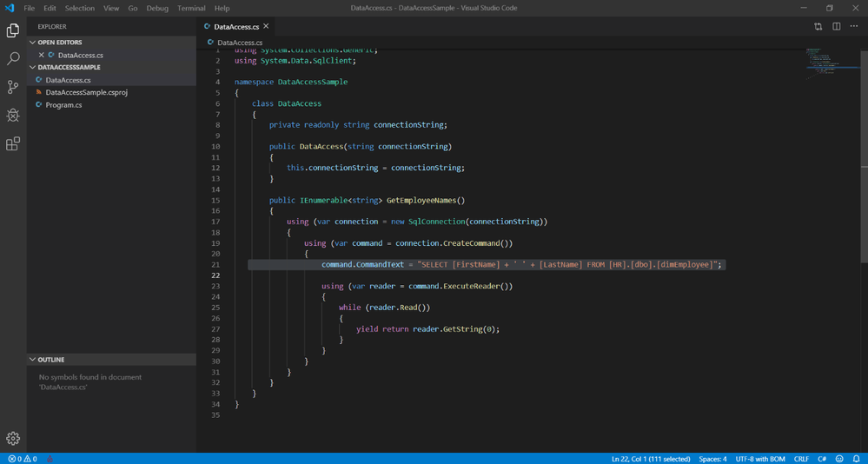The image size is (868, 464).
Task: Open the View menu
Action: 111,9
